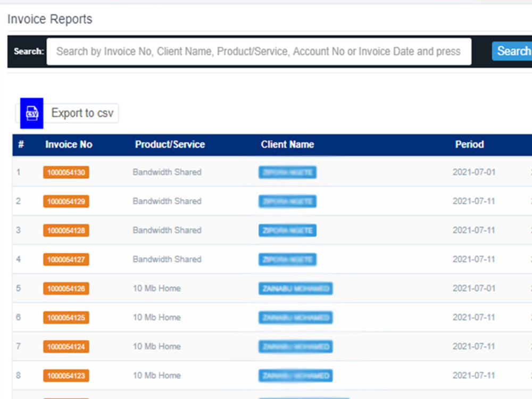Click the Invoice Reports page heading
The height and width of the screenshot is (399, 532).
point(50,19)
